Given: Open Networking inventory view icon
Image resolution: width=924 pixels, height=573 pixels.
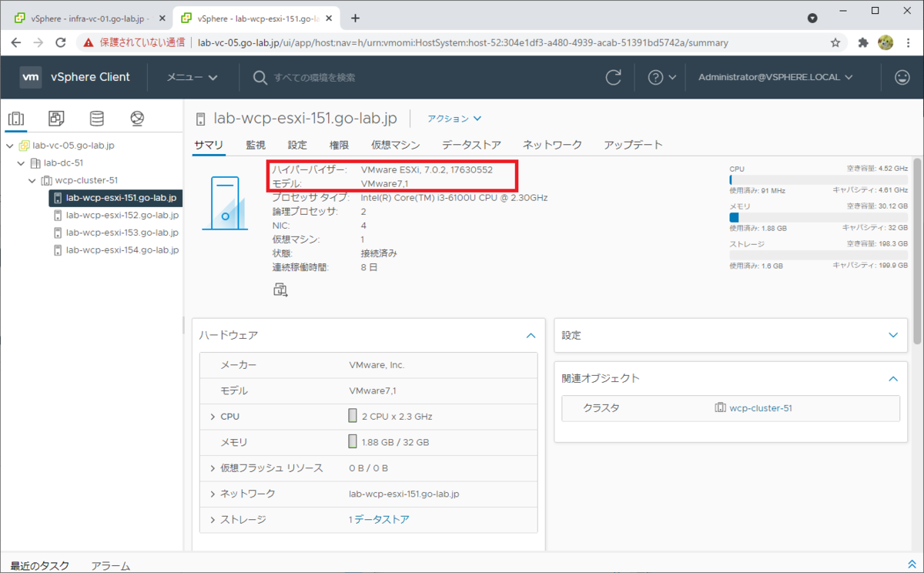Looking at the screenshot, I should point(137,119).
